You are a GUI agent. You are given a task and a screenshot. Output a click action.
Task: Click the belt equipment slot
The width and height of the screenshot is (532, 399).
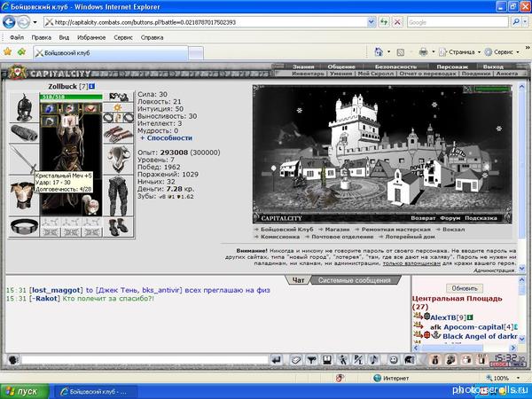(24, 226)
